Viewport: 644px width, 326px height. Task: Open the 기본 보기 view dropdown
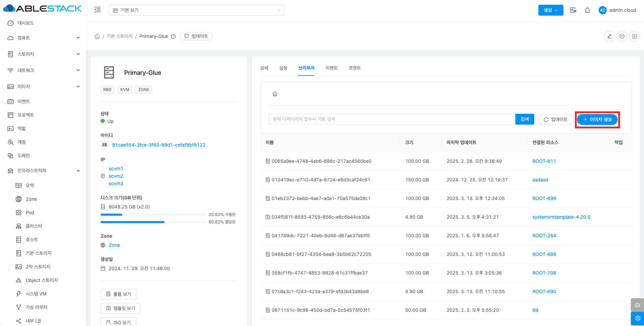click(x=196, y=10)
